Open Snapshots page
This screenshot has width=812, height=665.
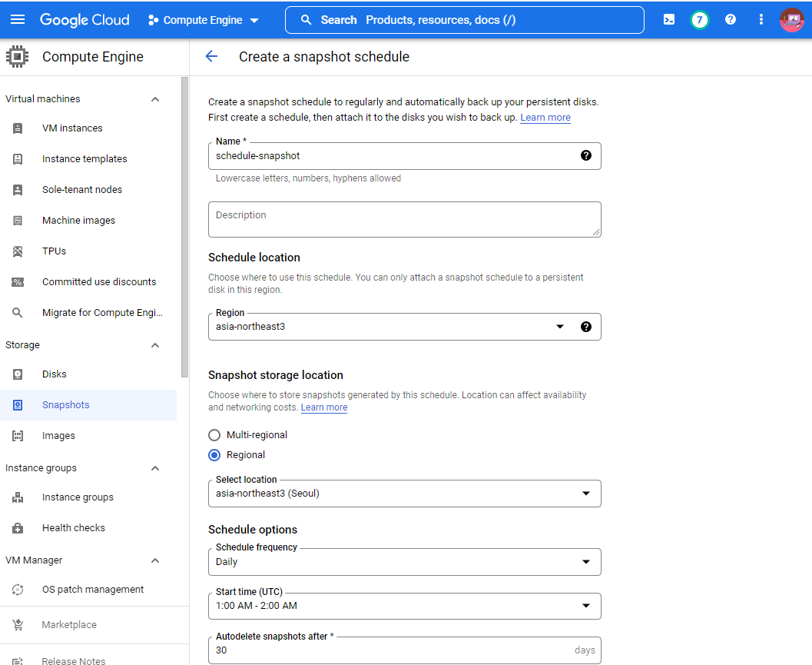[66, 405]
